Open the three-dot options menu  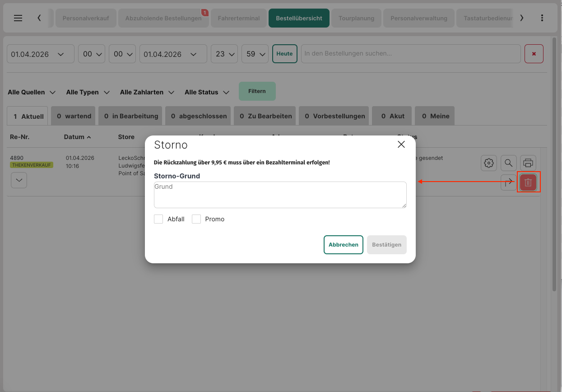542,18
